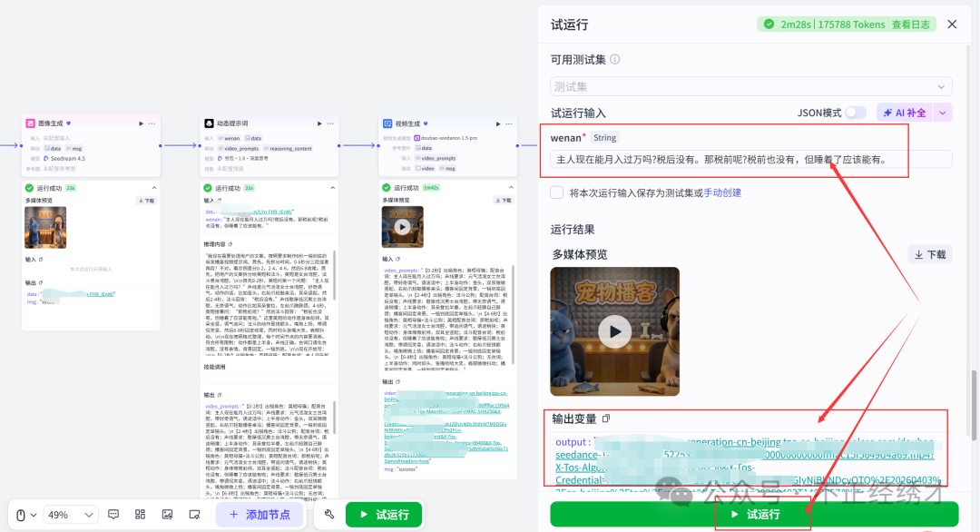Open the wrench tool icon beside 试运行

[329, 514]
